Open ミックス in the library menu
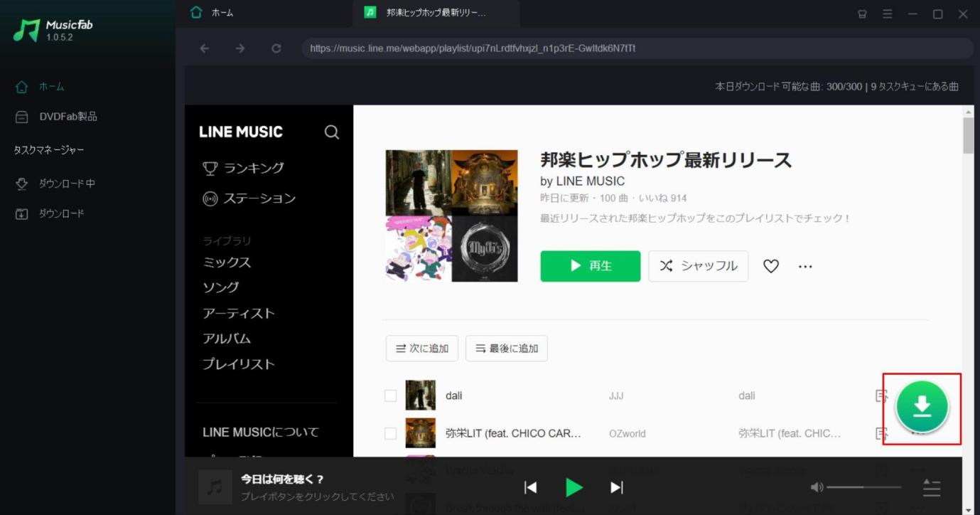The image size is (980, 515). coord(227,262)
